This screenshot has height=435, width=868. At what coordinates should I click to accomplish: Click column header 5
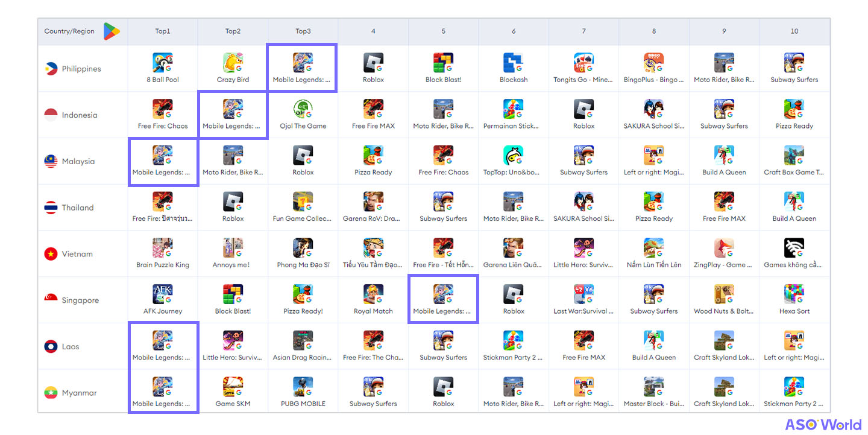[444, 31]
